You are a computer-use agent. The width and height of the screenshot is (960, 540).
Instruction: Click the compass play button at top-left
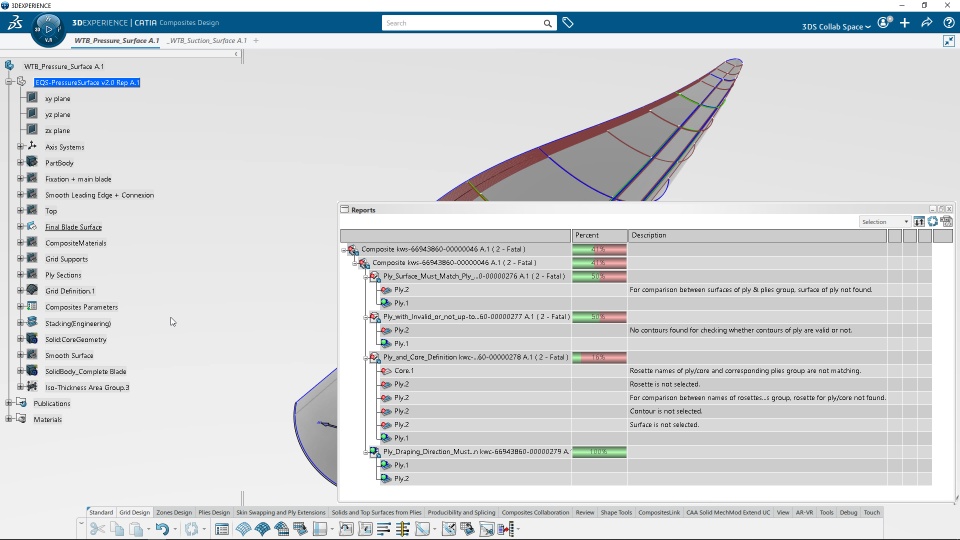(x=48, y=29)
